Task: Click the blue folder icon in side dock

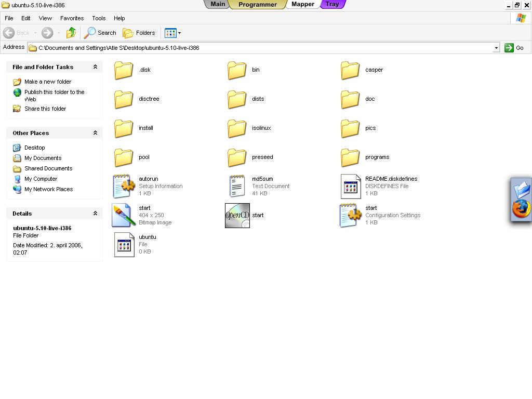Action: point(522,190)
